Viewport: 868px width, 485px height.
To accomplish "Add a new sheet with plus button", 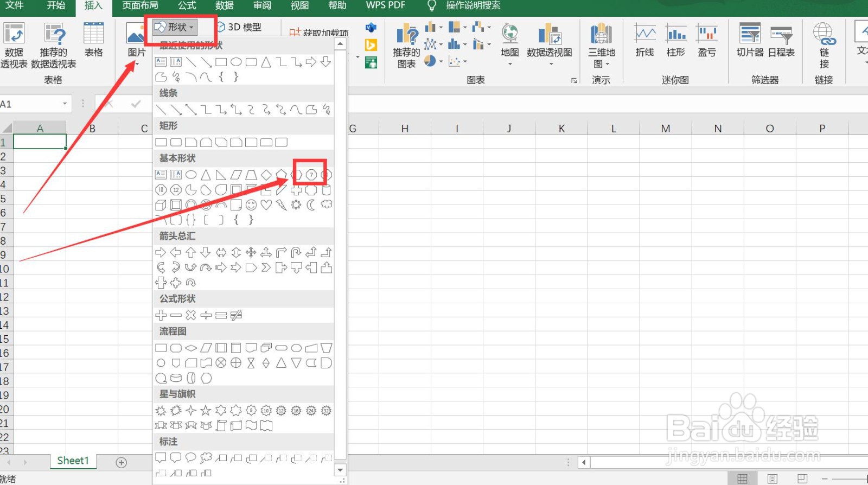I will pyautogui.click(x=122, y=462).
